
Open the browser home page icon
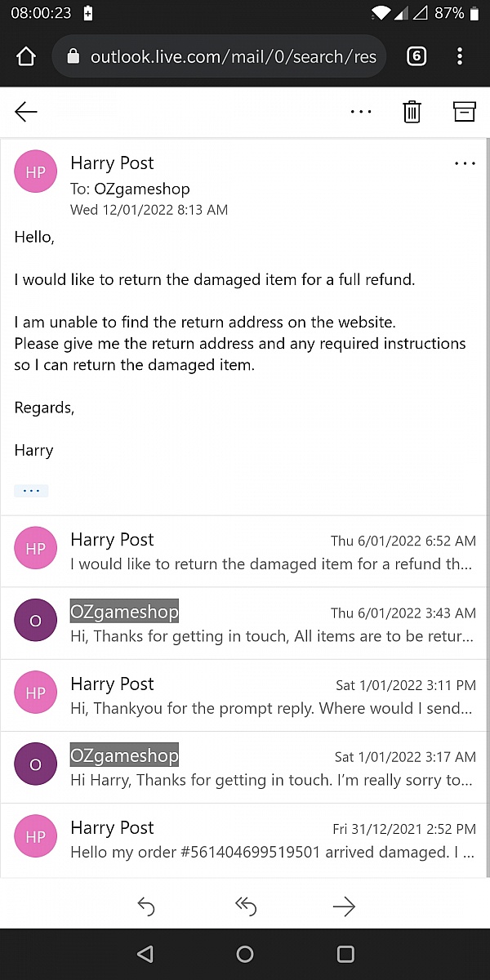(26, 56)
